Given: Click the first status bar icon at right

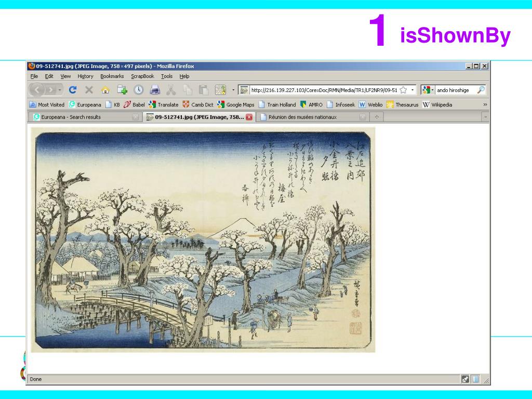Looking at the screenshot, I should click(465, 379).
